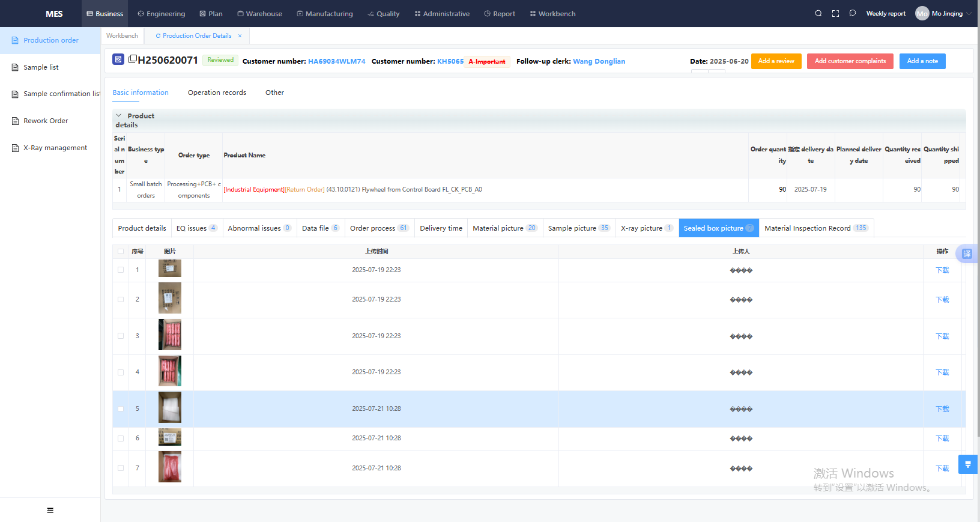Check the select-all checkbox in table header

(121, 252)
